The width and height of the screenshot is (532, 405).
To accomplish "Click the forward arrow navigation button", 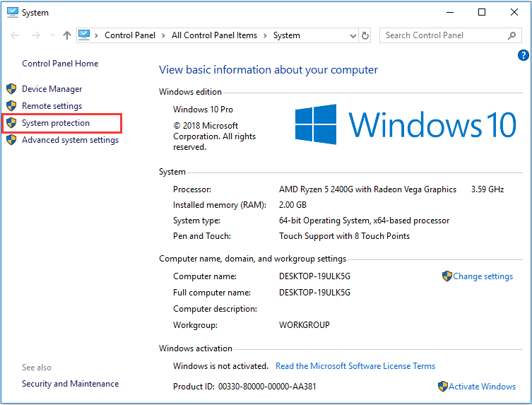I will pyautogui.click(x=35, y=35).
